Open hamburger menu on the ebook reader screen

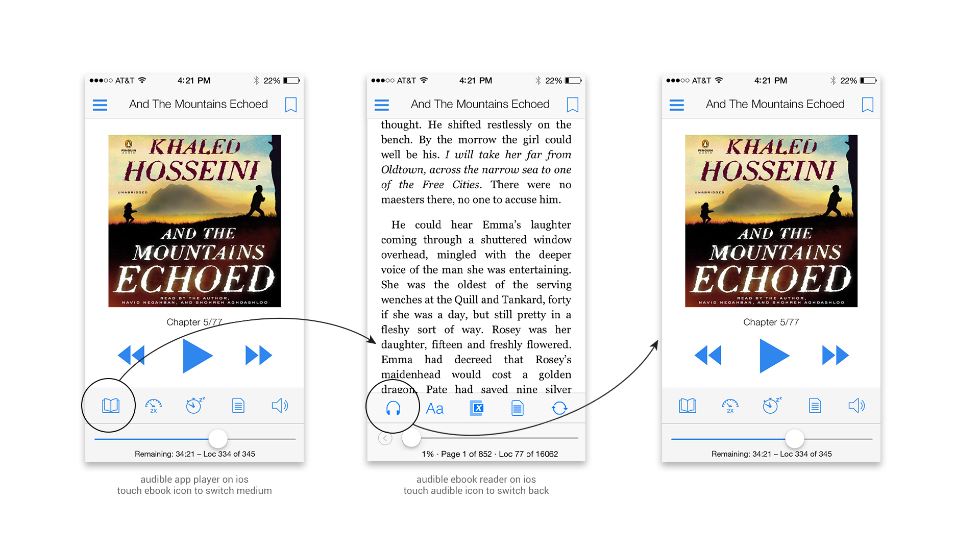pos(382,105)
